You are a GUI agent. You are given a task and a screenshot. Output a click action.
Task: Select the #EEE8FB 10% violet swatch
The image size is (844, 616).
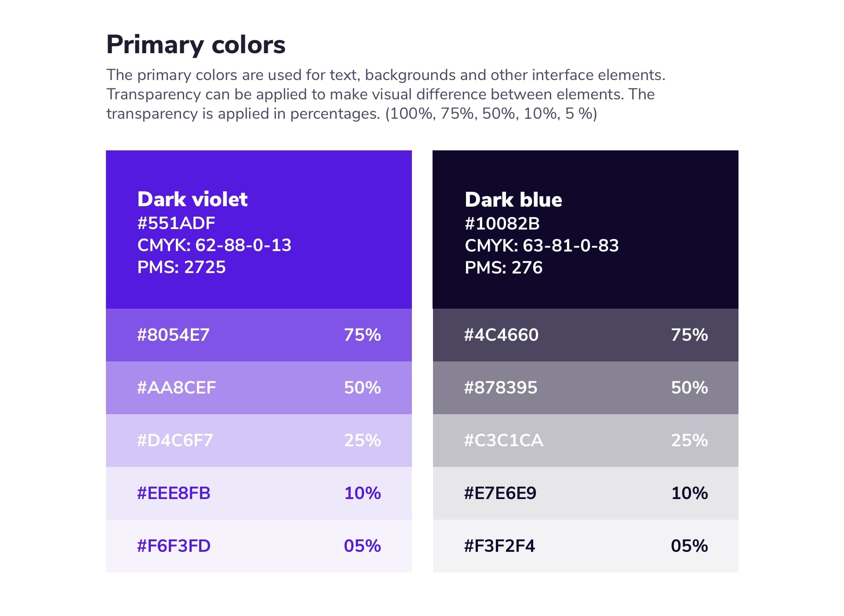pyautogui.click(x=258, y=493)
